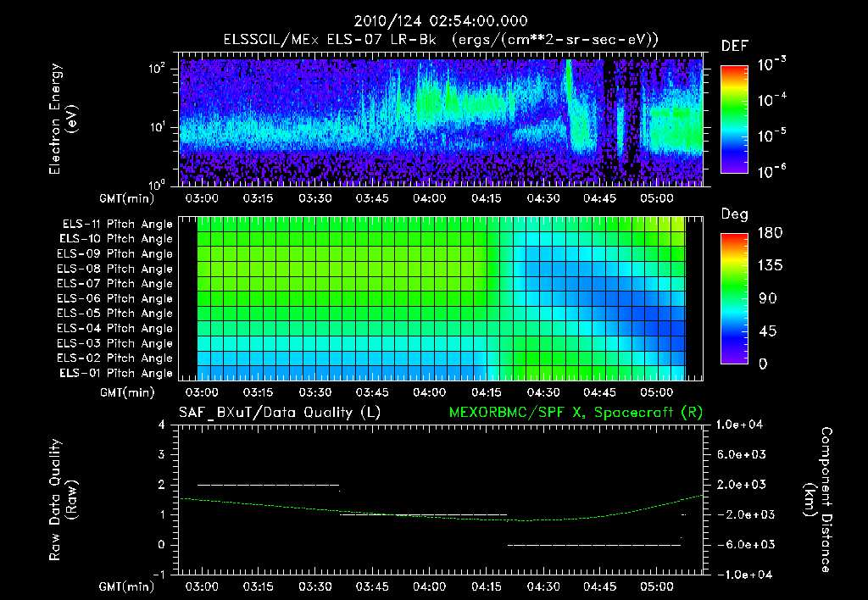Click the 03:00 tick under the pitch angle panel
The width and height of the screenshot is (868, 600).
pyautogui.click(x=202, y=393)
